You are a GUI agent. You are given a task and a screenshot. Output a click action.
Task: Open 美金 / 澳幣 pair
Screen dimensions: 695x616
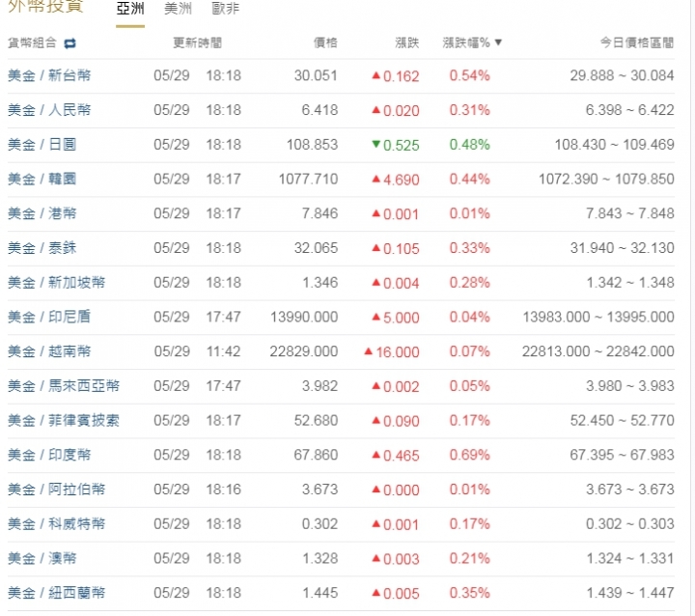tap(42, 558)
